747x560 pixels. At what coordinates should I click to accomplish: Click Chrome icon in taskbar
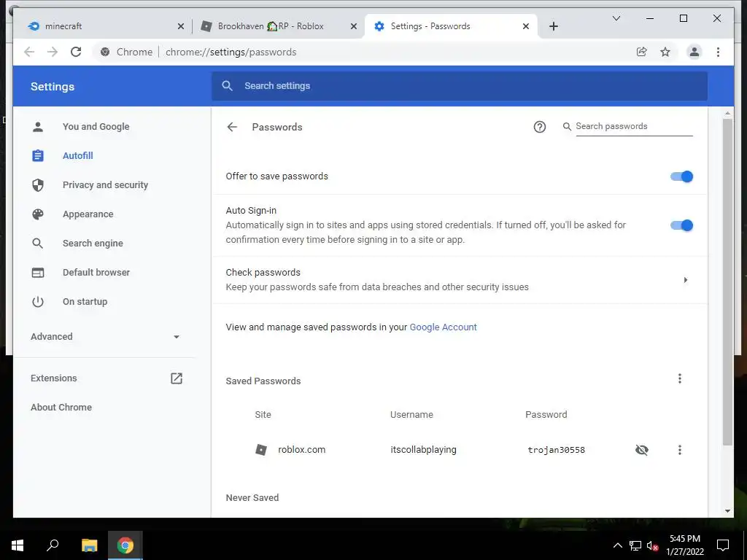click(125, 545)
